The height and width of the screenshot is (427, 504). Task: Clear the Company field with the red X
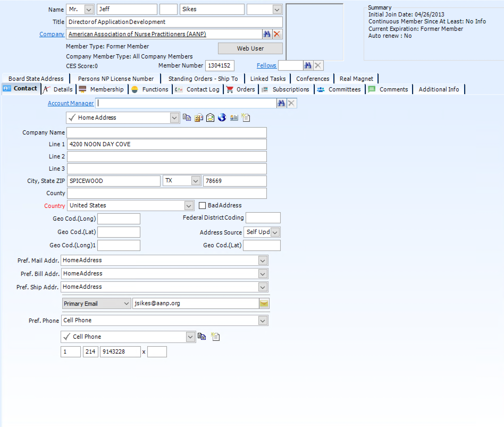point(277,34)
